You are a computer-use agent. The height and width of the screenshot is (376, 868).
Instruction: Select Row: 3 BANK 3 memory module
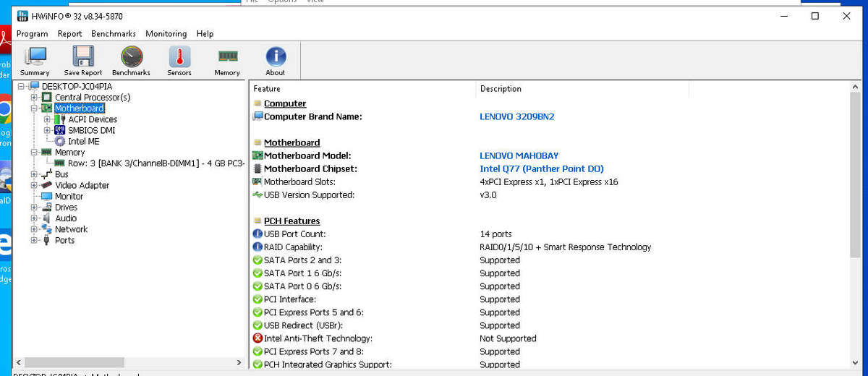click(156, 163)
